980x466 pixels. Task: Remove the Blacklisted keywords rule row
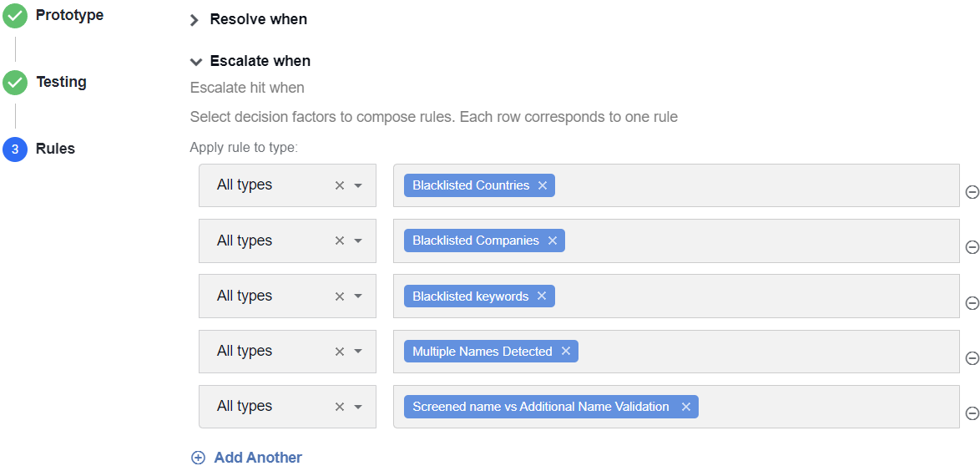click(x=972, y=303)
